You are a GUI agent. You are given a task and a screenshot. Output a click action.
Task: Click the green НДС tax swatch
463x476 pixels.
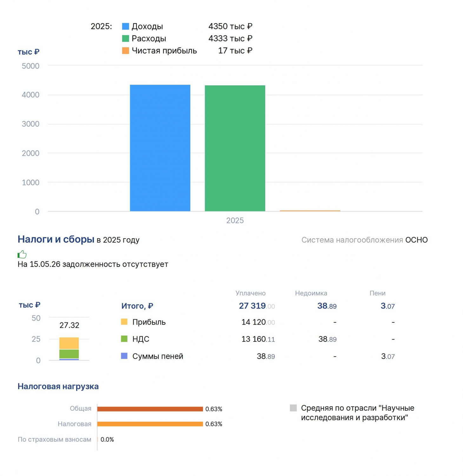[124, 339]
